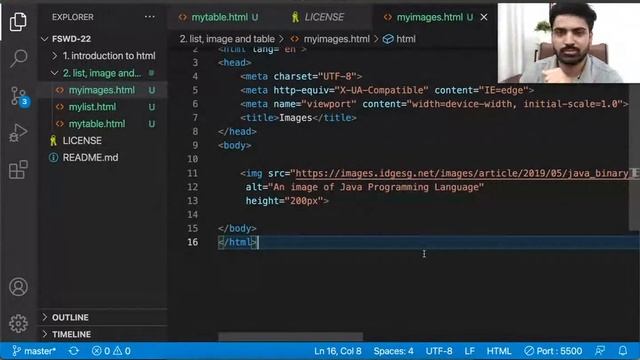The image size is (640, 360).
Task: Click the 'Images' title text in code
Action: click(296, 118)
